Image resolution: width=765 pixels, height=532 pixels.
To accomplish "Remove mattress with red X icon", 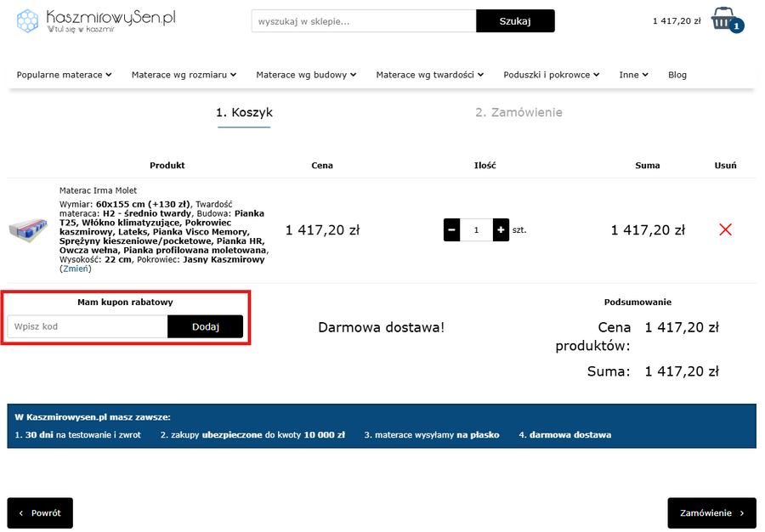I will point(725,229).
